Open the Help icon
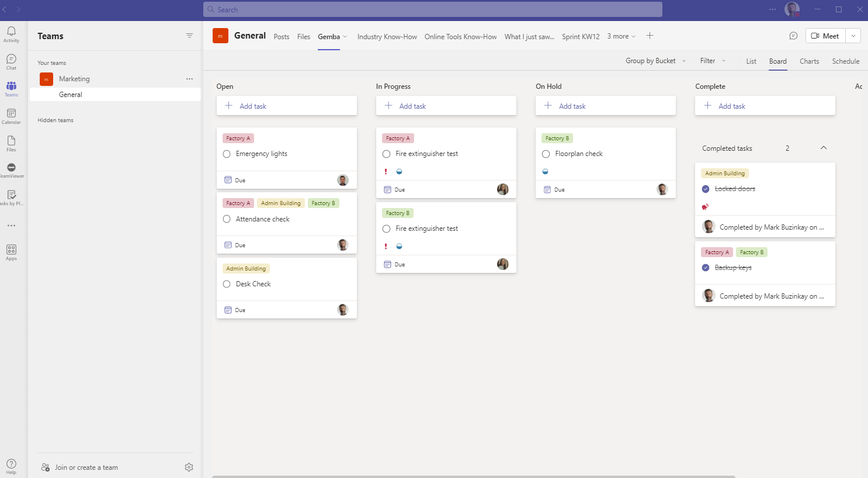This screenshot has height=478, width=868. [11, 466]
